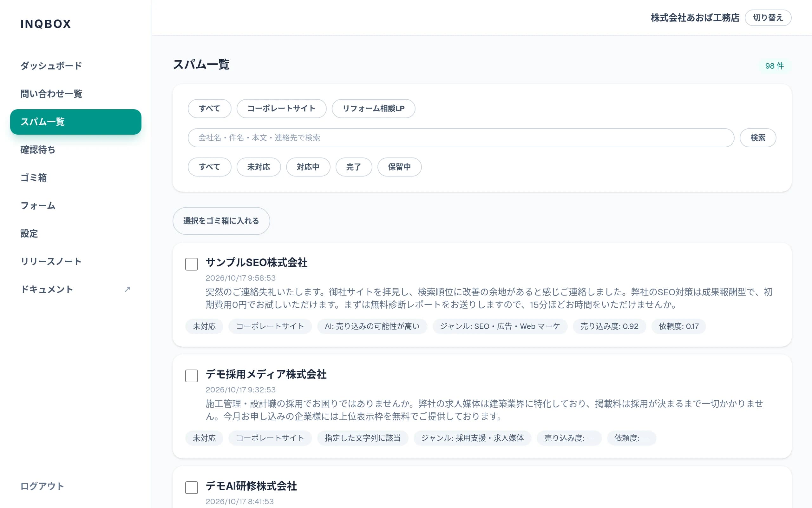Screen dimensions: 812x508
Task: Click the 検索 button
Action: pos(758,138)
